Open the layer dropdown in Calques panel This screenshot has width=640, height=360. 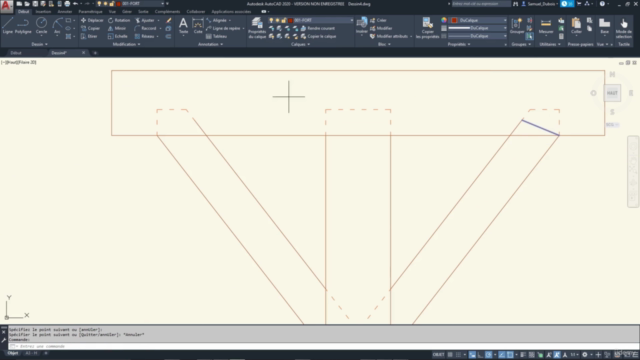tap(311, 20)
